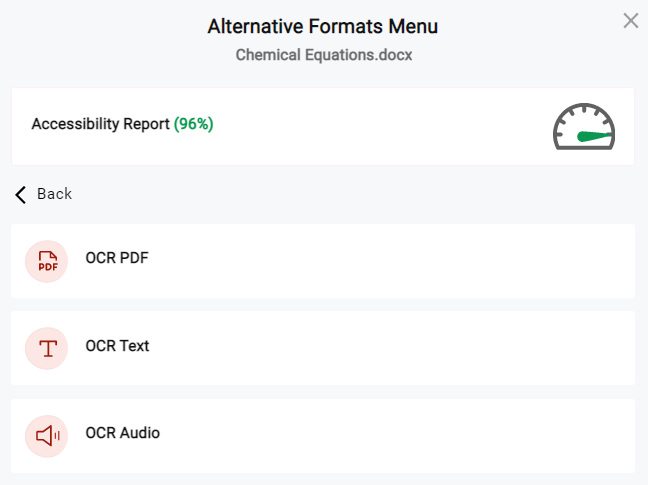Select the OCR Audio label
648x485 pixels.
point(123,433)
